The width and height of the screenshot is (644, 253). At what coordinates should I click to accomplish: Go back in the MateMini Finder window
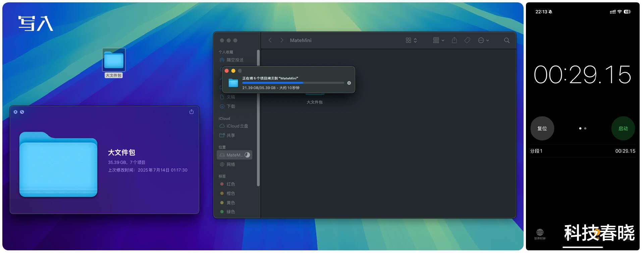pos(270,40)
